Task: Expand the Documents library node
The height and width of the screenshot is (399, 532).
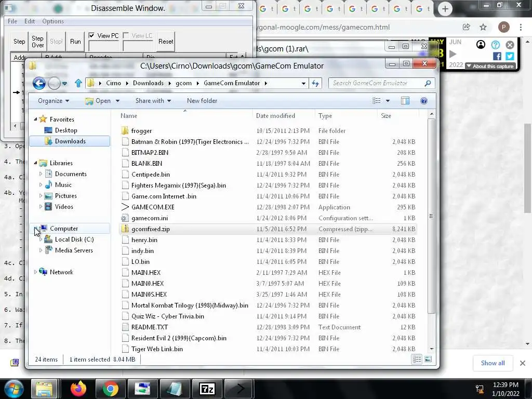Action: (x=41, y=174)
